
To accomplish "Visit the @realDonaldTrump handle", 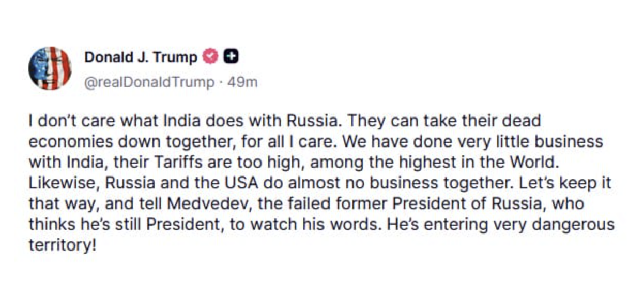I will coord(149,82).
